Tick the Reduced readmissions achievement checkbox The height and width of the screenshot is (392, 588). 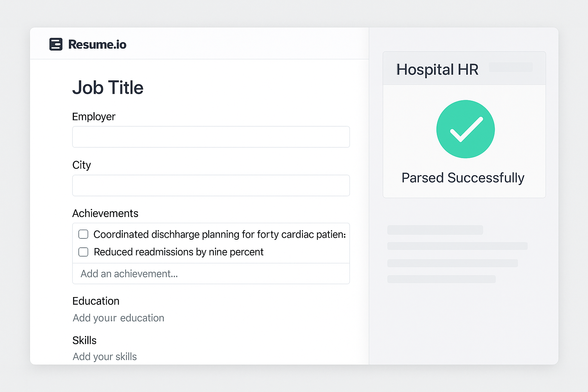coord(83,252)
